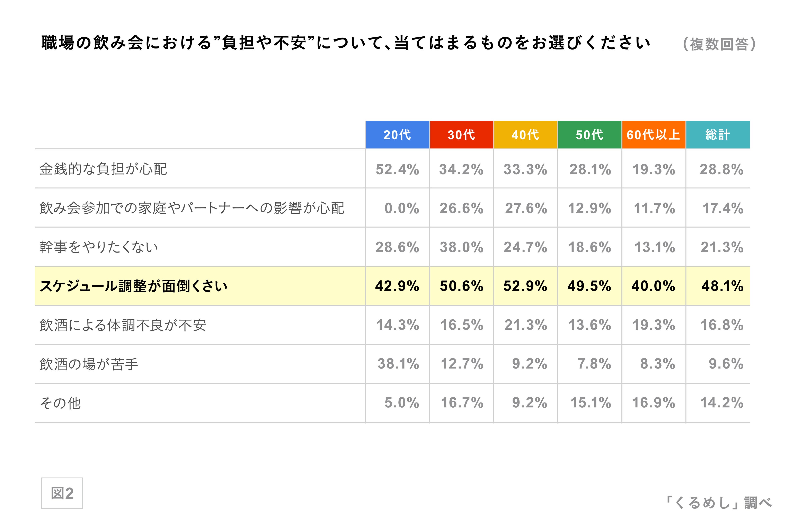Click the 幹事をやりたくない row label
Image resolution: width=798 pixels, height=532 pixels.
click(x=99, y=247)
